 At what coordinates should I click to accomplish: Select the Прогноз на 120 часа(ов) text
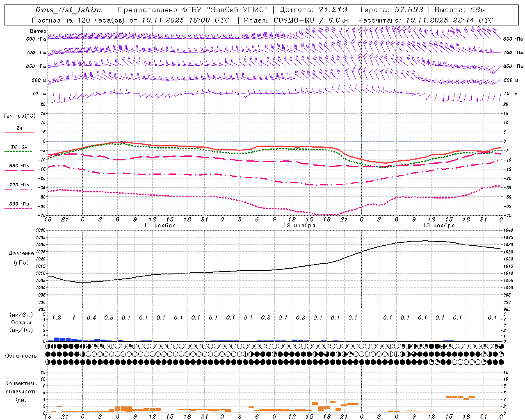point(79,20)
